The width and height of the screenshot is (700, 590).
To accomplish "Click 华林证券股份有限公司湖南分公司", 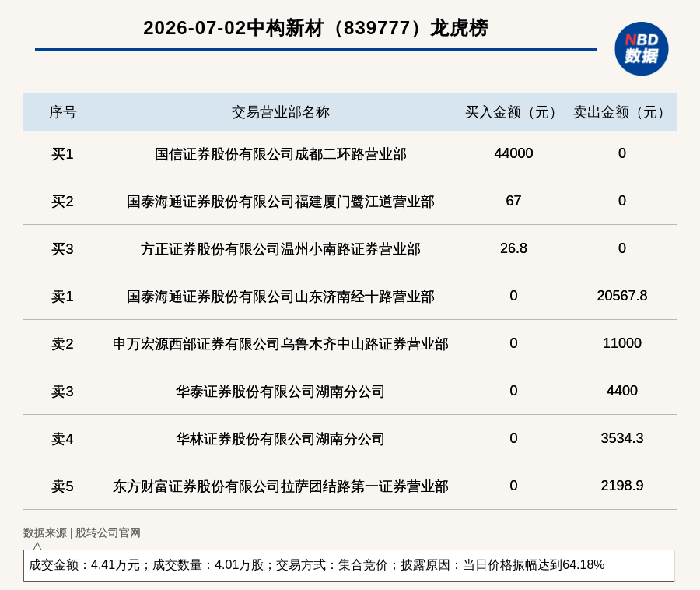I will click(x=280, y=438).
